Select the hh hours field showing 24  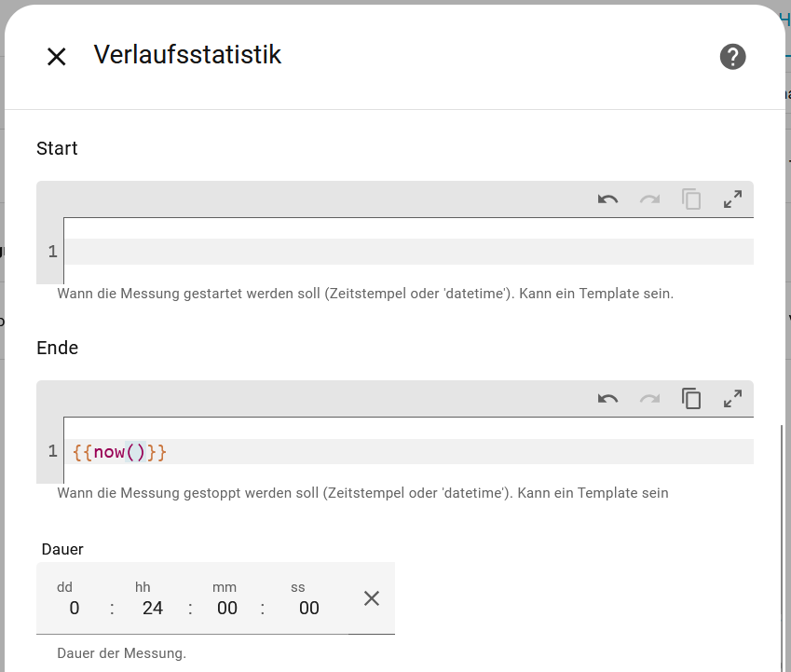click(153, 609)
